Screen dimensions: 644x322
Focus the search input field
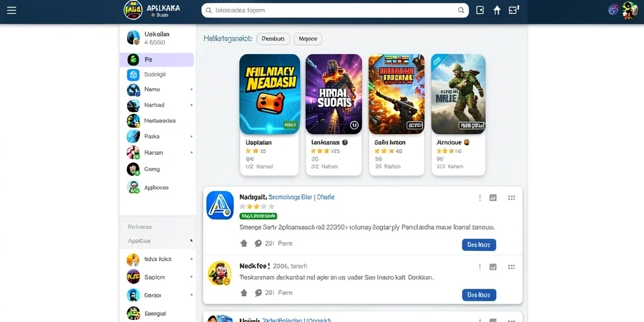(x=335, y=10)
